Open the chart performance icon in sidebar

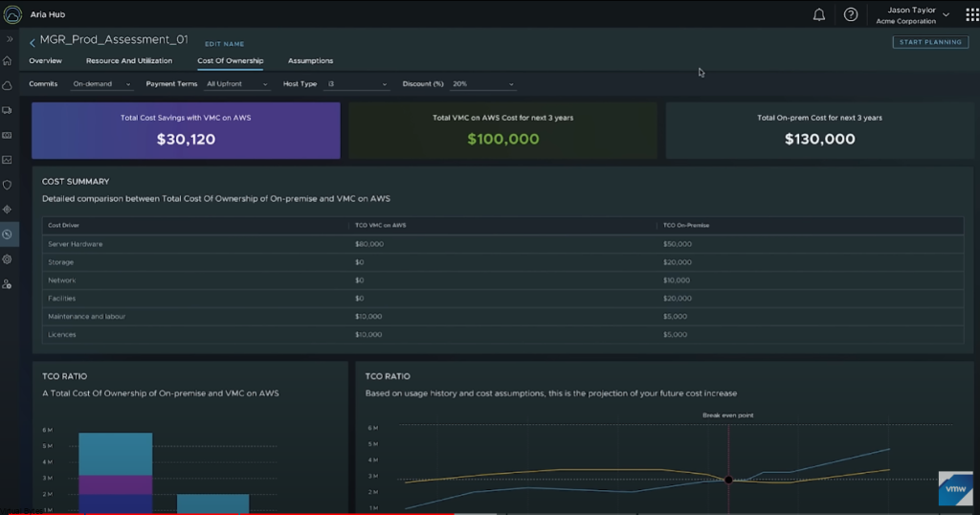[8, 160]
